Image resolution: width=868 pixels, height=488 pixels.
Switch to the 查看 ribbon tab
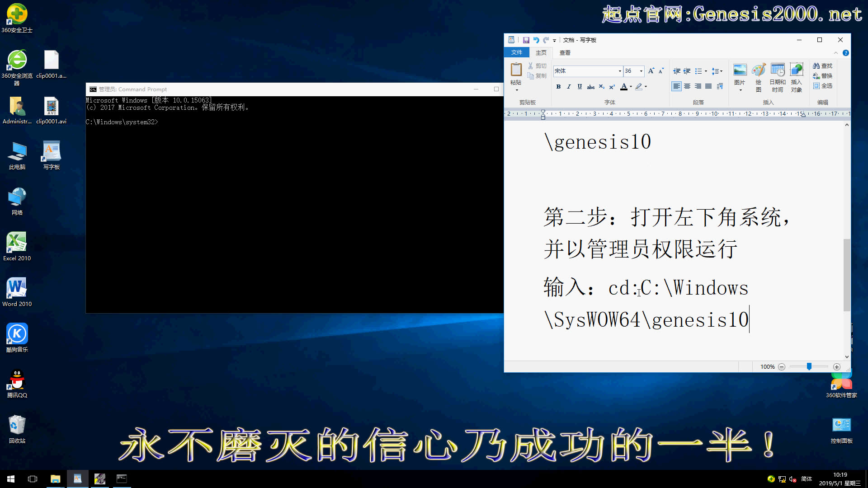564,53
